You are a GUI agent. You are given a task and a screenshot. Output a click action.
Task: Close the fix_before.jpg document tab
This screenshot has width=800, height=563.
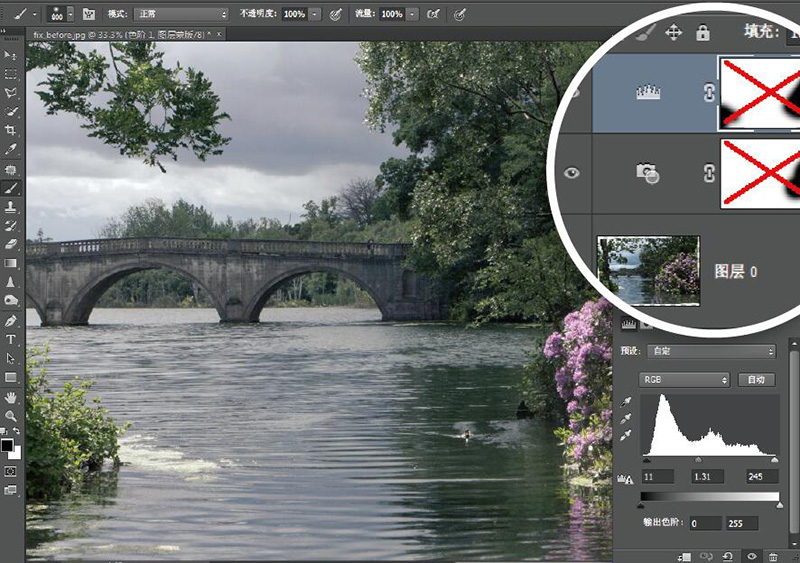[219, 34]
